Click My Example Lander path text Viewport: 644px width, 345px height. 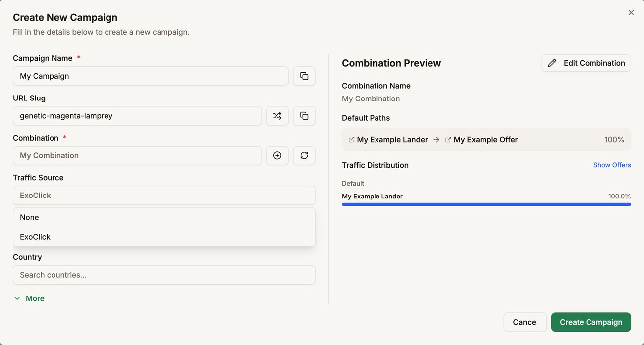(x=392, y=140)
